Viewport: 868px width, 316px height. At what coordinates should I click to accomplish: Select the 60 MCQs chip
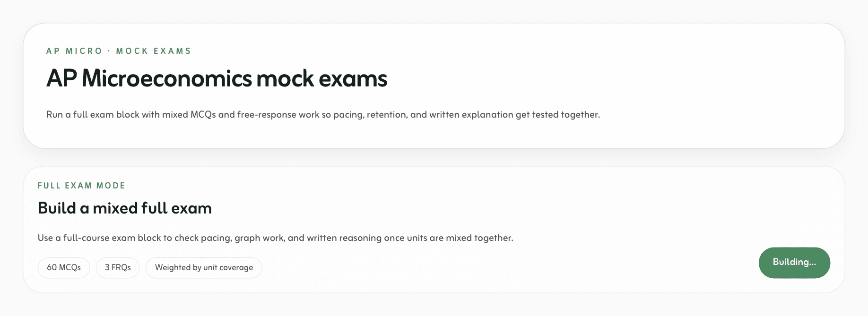[64, 268]
